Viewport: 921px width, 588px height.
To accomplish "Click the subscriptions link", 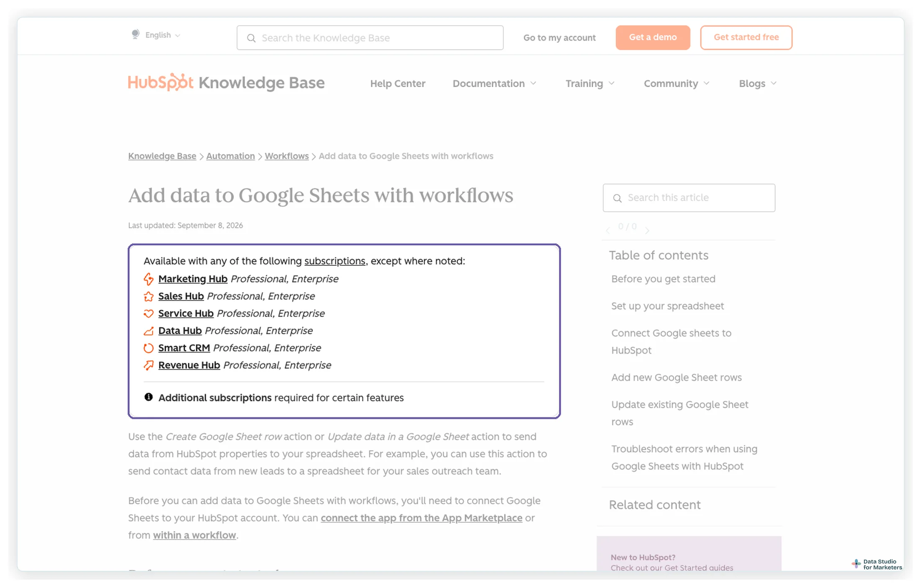I will pyautogui.click(x=334, y=261).
